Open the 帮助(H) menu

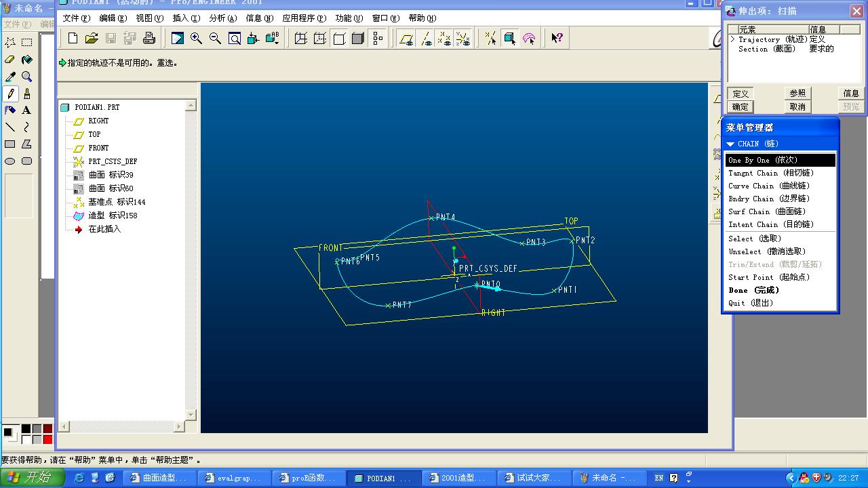tap(422, 18)
